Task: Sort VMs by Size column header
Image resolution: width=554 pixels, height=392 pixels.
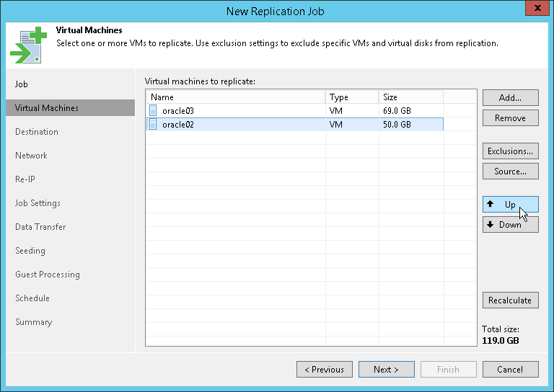Action: (410, 97)
